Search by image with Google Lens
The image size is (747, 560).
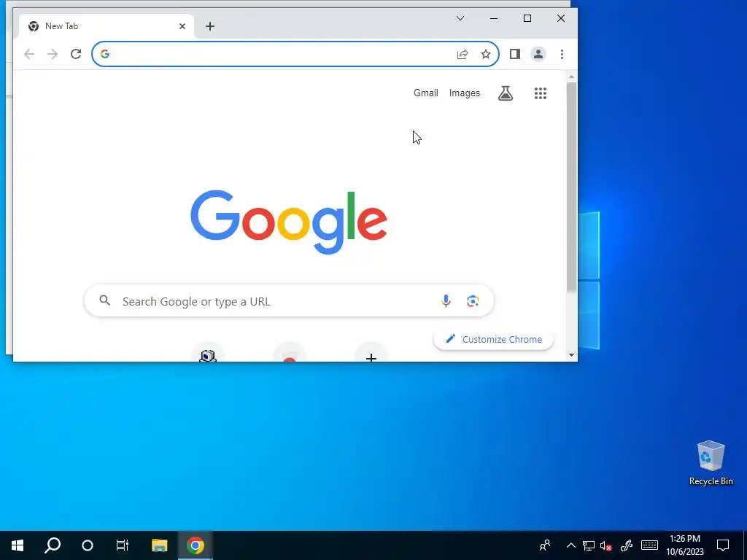(x=473, y=301)
